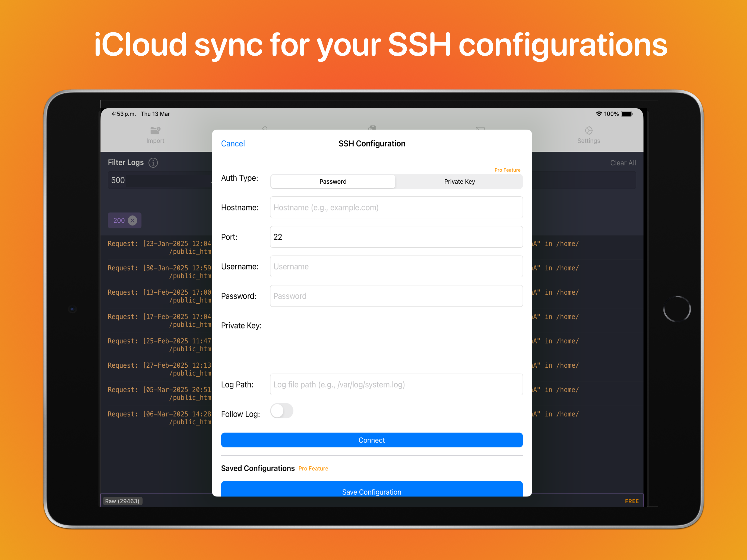The width and height of the screenshot is (747, 560).
Task: Click the 4:53 p.m. clock in status bar
Action: (x=124, y=114)
